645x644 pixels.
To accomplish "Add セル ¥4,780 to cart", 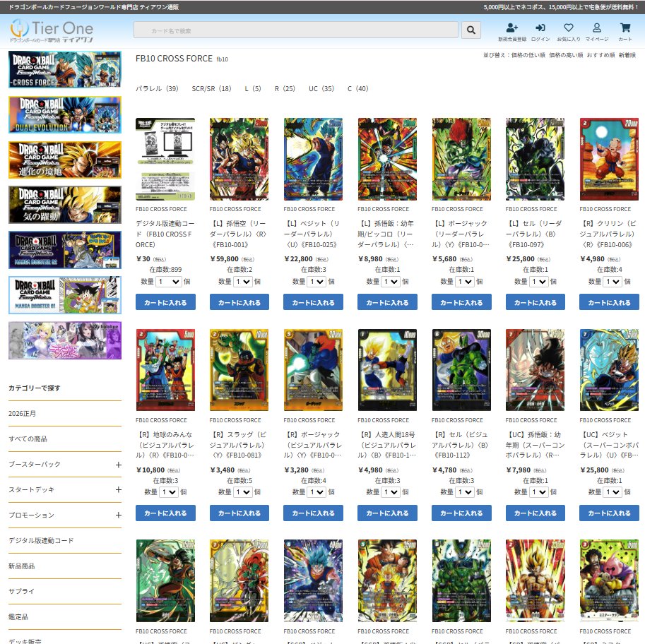I will pyautogui.click(x=461, y=513).
